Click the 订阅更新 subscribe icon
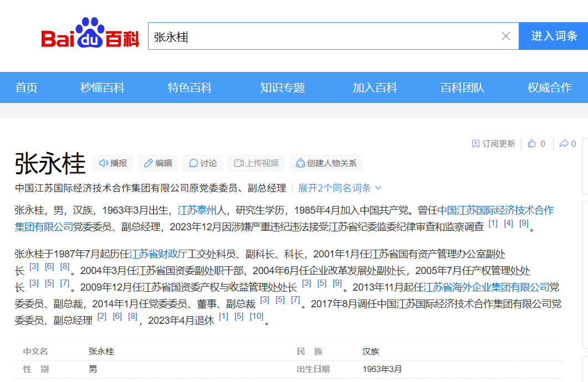This screenshot has width=588, height=382. pos(475,144)
